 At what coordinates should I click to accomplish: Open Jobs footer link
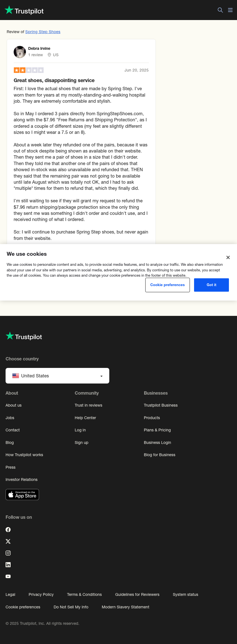[10, 418]
